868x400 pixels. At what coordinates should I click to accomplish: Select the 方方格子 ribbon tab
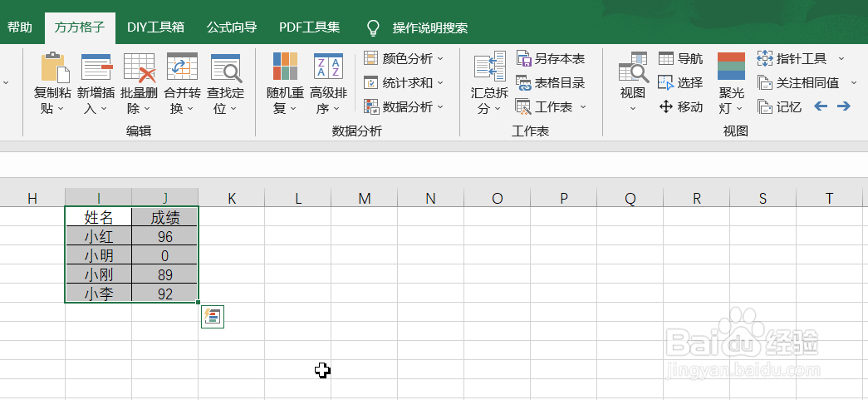pyautogui.click(x=80, y=27)
